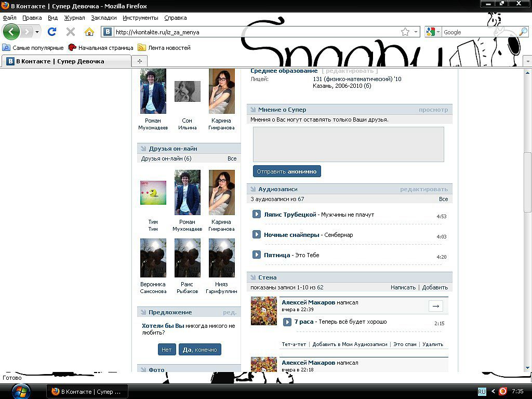Select the В Контакте | Супер Девочка tab
532x399 pixels.
point(66,61)
